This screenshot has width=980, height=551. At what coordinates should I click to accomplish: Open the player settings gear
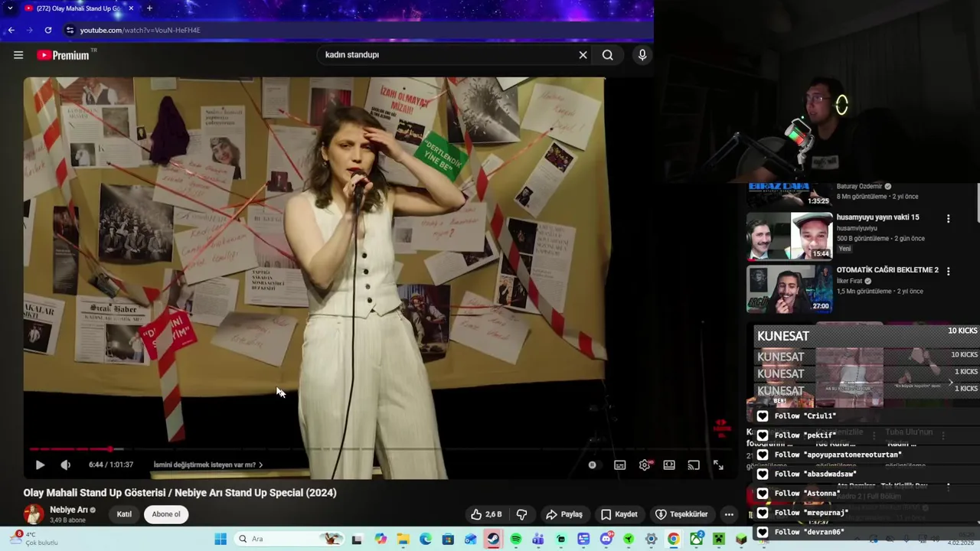pos(645,465)
